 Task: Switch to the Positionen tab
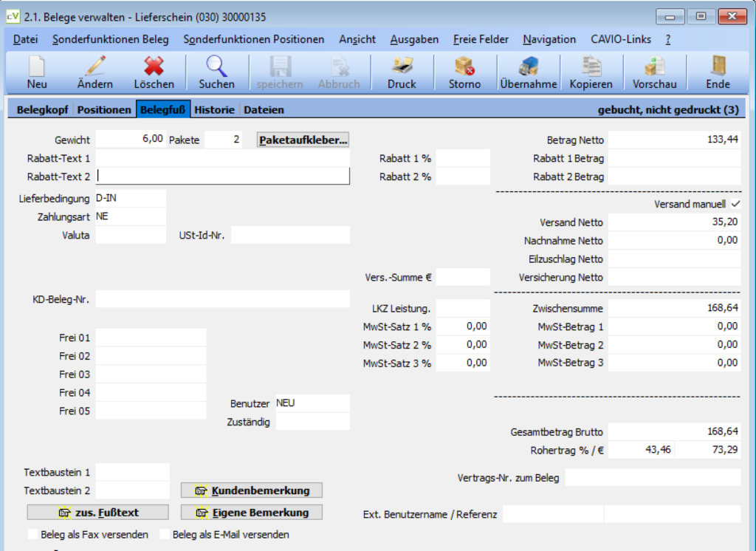(x=104, y=109)
